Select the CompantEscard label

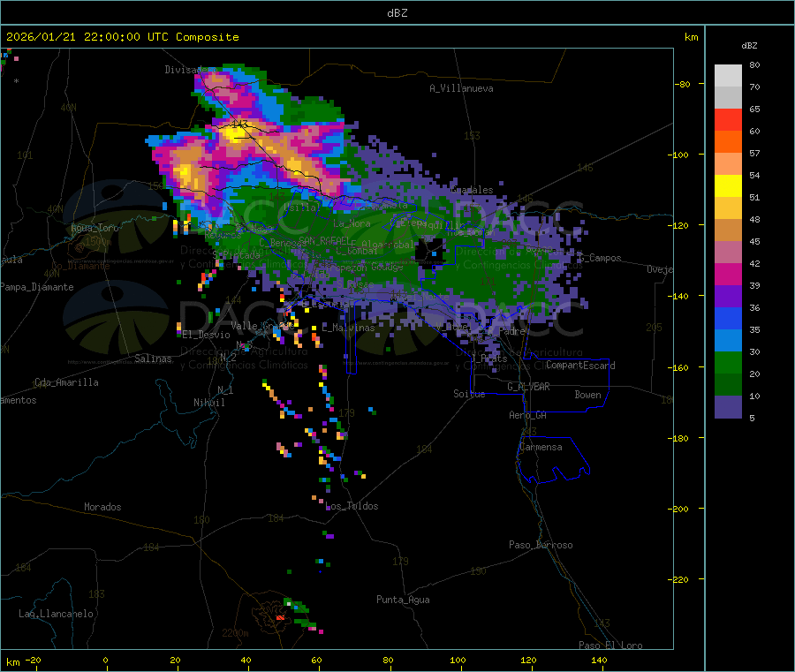tap(580, 366)
